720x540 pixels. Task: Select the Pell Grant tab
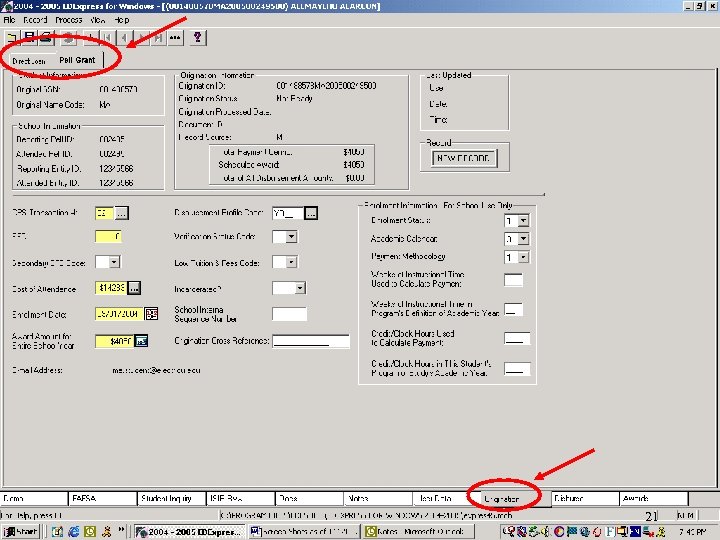[x=77, y=60]
